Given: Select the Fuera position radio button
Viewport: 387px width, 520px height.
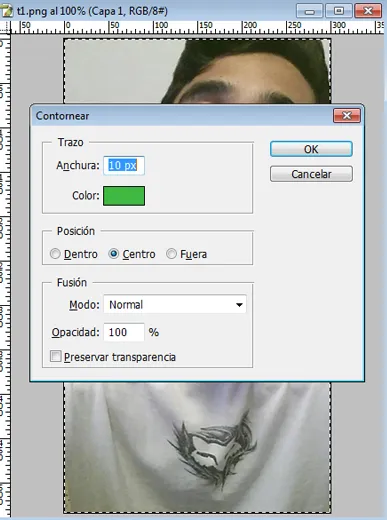Looking at the screenshot, I should coord(171,254).
